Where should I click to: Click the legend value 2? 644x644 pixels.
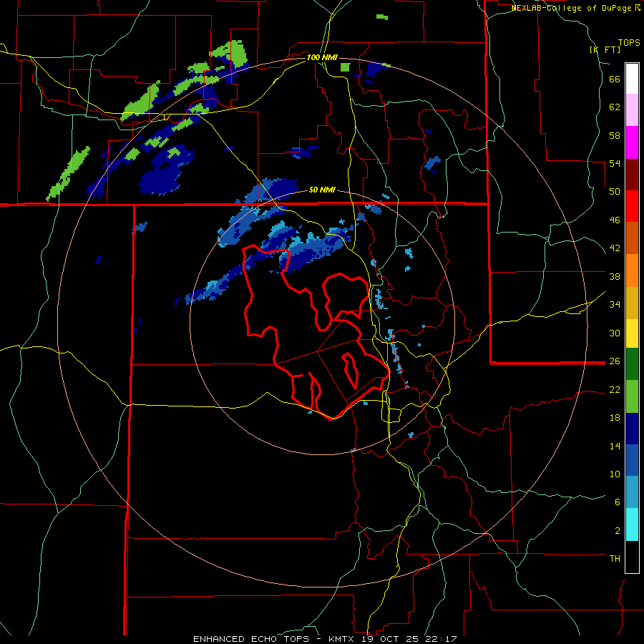pos(618,530)
